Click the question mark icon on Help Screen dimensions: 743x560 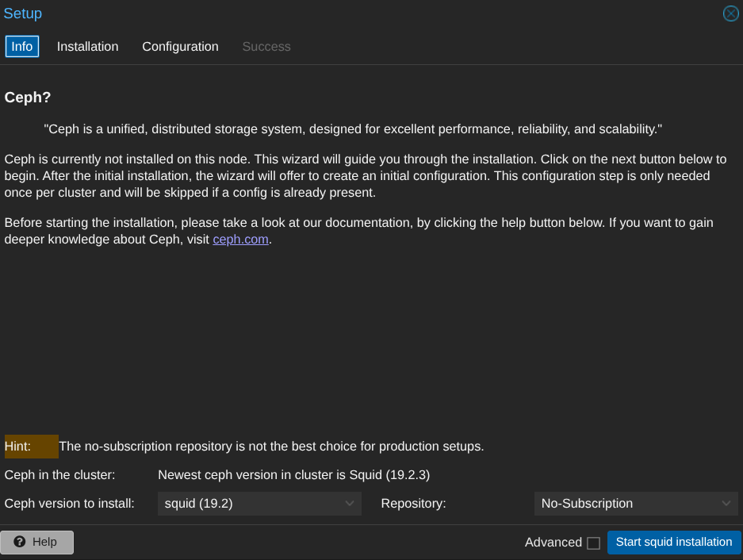20,543
